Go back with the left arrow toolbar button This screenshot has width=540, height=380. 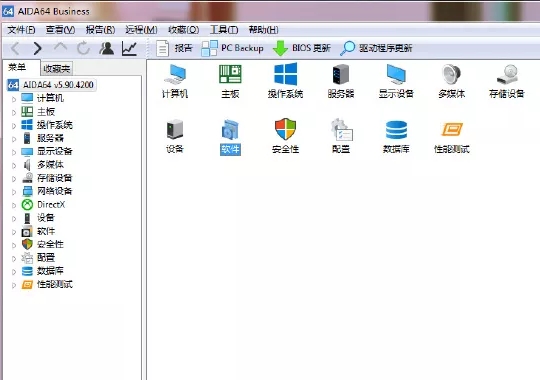[15, 48]
